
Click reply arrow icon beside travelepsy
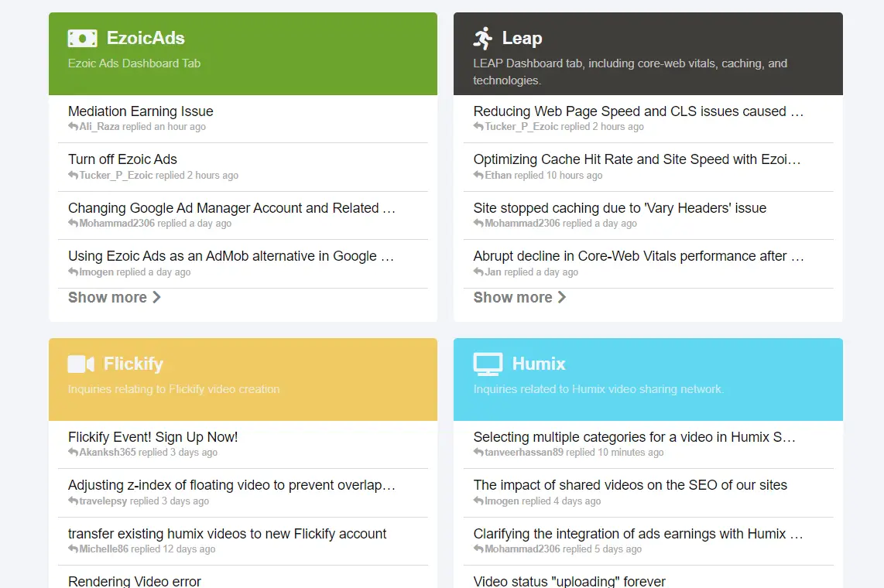point(74,501)
